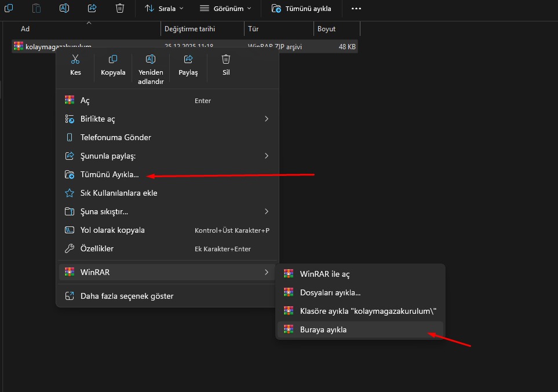Open the Sırala sort dropdown
Screen dimensions: 558x392
pyautogui.click(x=164, y=9)
